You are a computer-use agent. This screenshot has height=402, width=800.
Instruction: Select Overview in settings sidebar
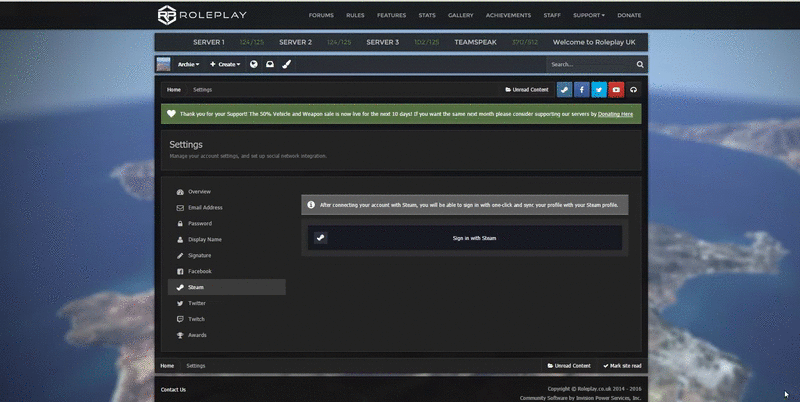pos(227,192)
